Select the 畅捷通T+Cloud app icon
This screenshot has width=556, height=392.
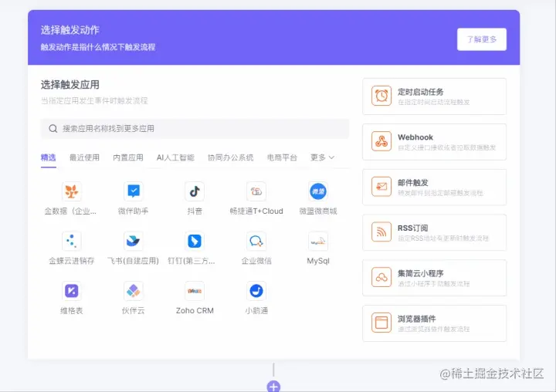click(256, 191)
